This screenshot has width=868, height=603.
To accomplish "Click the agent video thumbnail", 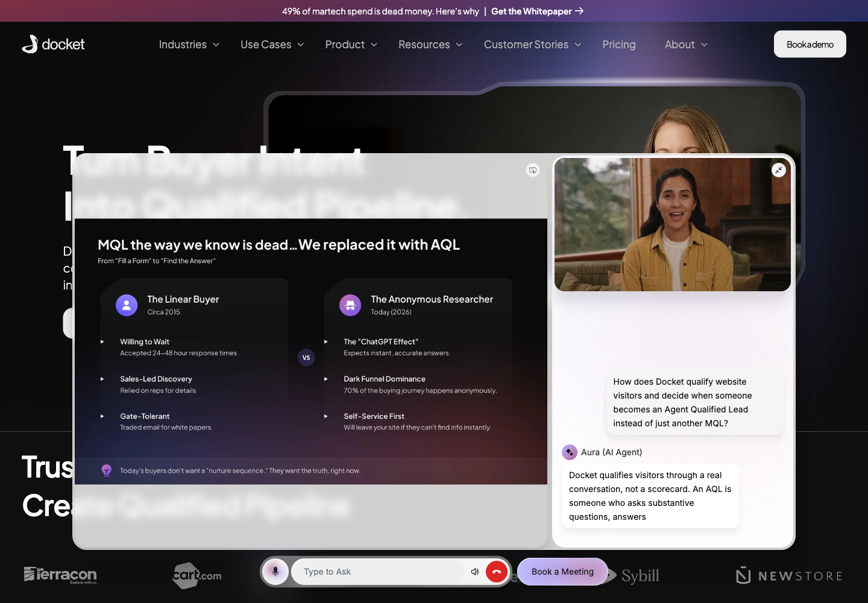I will pyautogui.click(x=673, y=225).
